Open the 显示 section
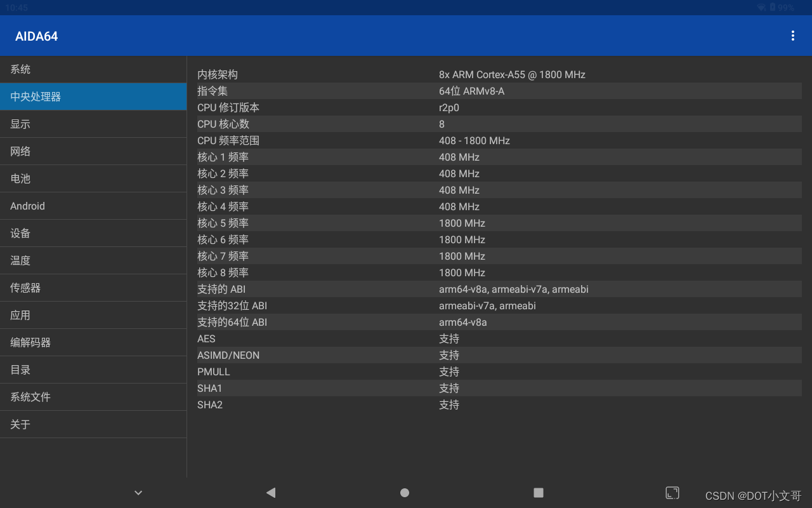The width and height of the screenshot is (812, 508). point(93,124)
